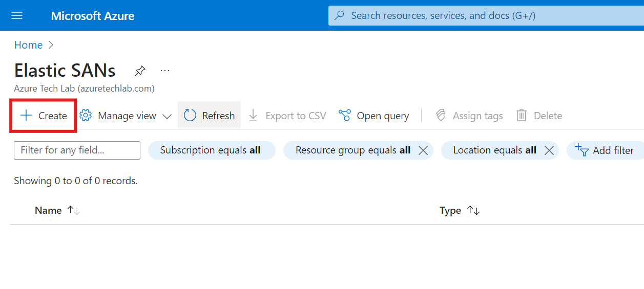Image resolution: width=644 pixels, height=289 pixels.
Task: Click the Create button
Action: (x=44, y=116)
